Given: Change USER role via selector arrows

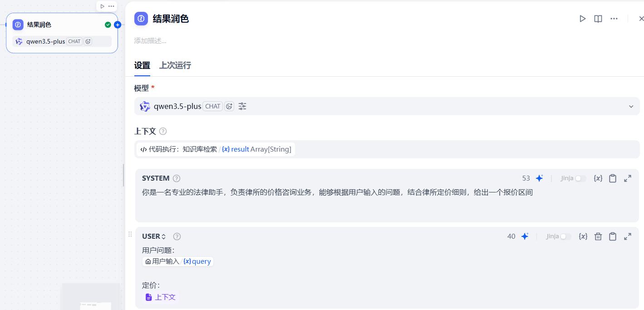Looking at the screenshot, I should tap(164, 236).
